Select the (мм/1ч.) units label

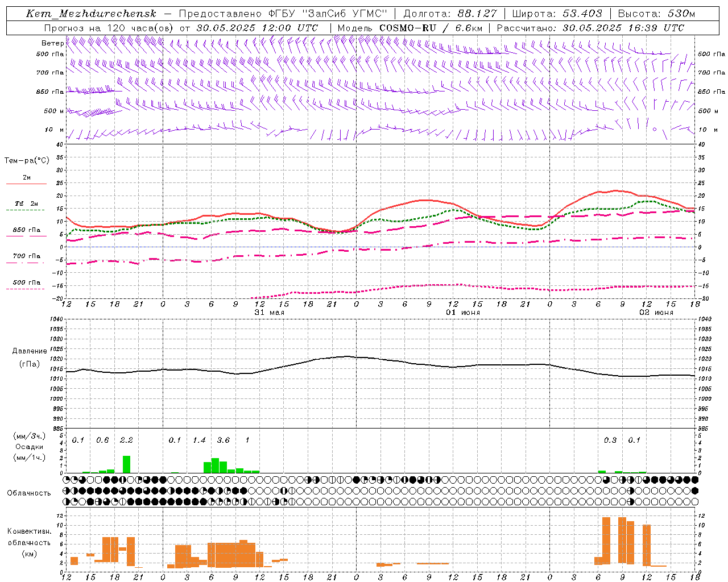pyautogui.click(x=30, y=458)
